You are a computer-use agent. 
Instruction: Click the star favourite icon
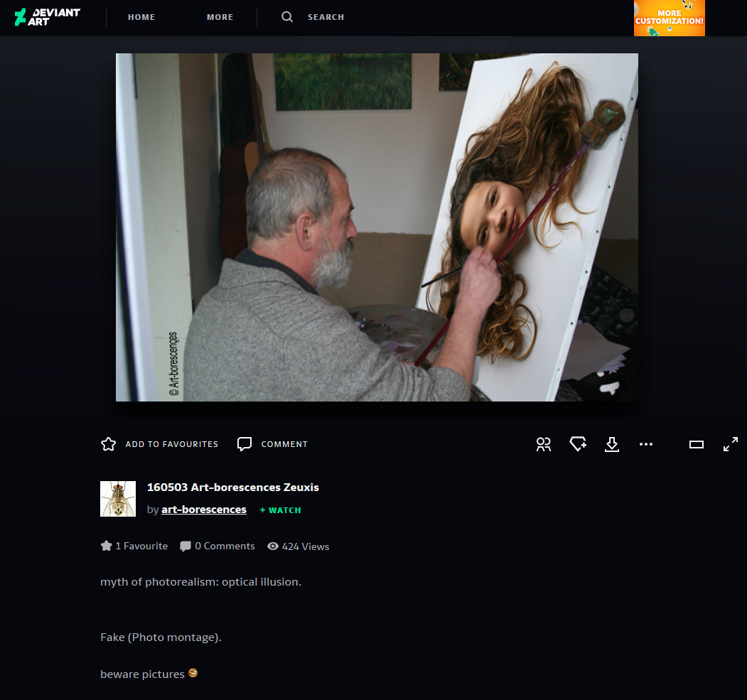click(109, 444)
